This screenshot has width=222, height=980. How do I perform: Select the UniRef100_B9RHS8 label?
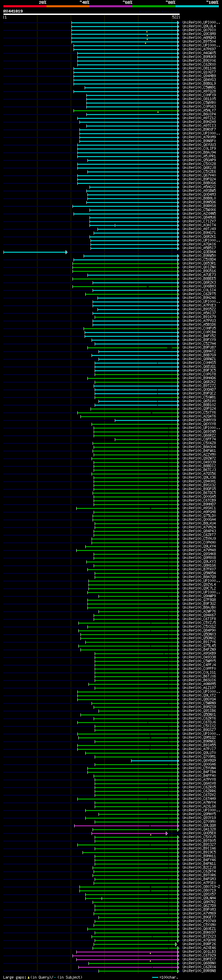click(x=199, y=206)
